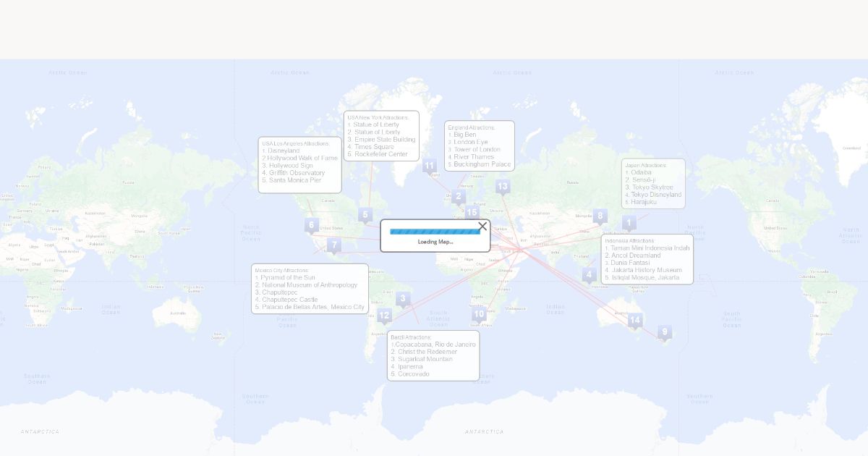Click map marker number 1 near Japan
Image resolution: width=868 pixels, height=456 pixels.
coord(629,223)
